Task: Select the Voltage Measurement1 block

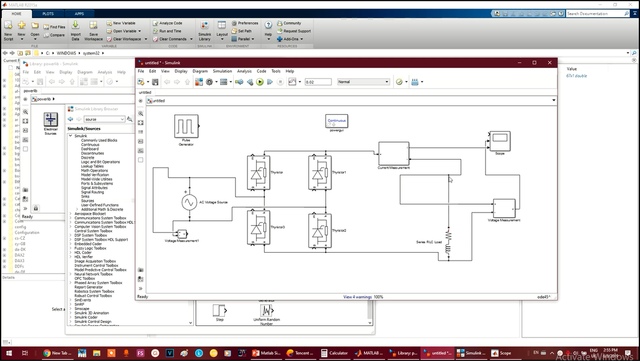Action: tap(182, 234)
